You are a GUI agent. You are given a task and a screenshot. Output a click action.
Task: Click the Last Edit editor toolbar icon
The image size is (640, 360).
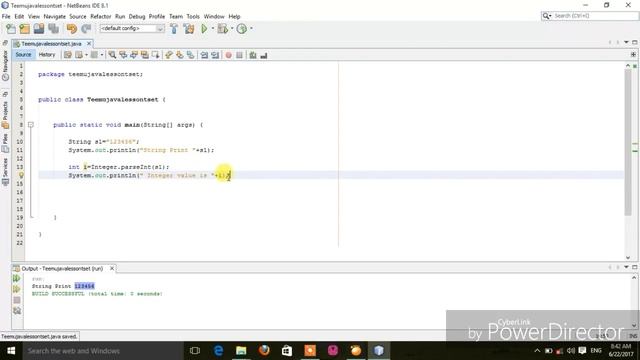68,55
